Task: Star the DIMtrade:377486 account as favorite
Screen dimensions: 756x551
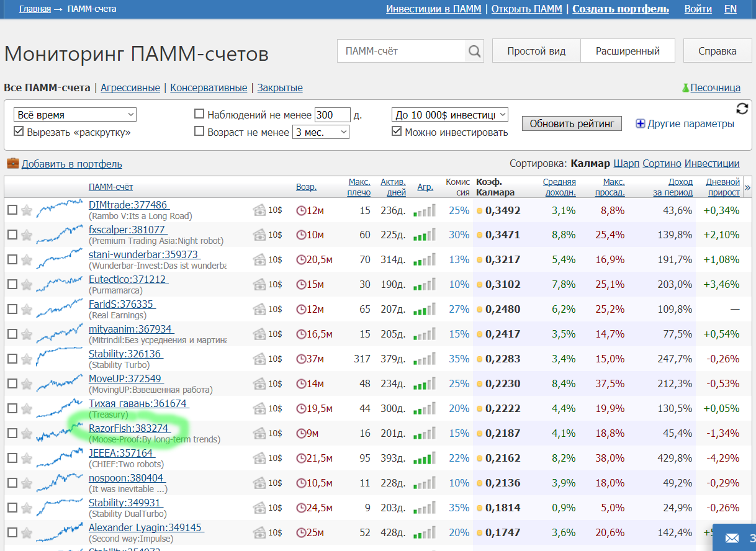Action: [27, 210]
